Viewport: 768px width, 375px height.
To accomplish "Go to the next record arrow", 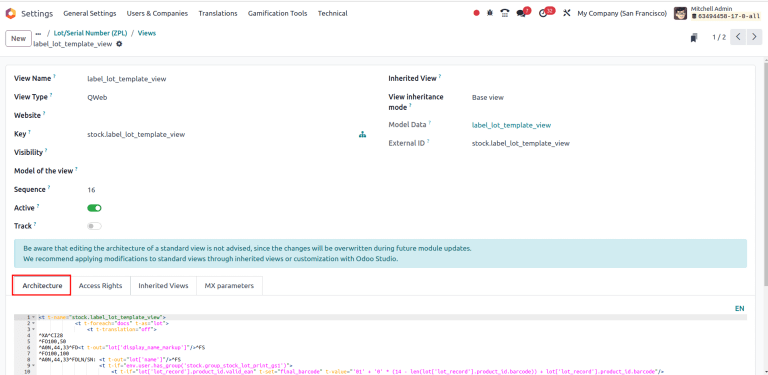I will pos(754,37).
